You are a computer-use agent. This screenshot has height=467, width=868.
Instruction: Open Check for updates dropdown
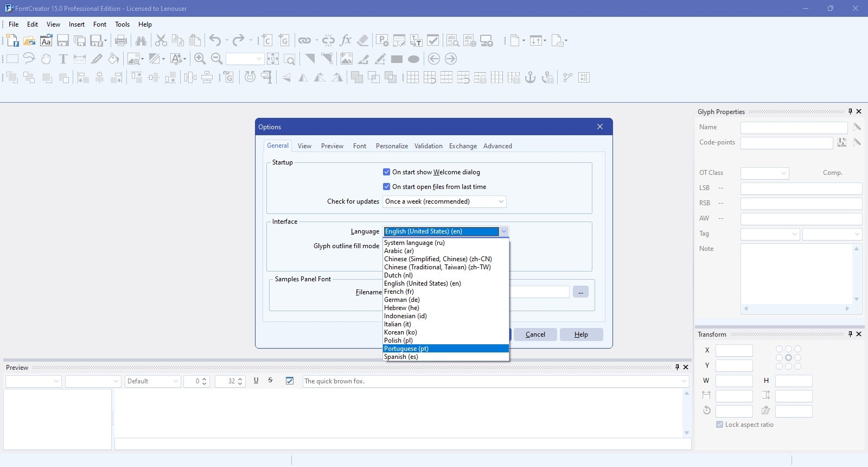[x=444, y=201]
